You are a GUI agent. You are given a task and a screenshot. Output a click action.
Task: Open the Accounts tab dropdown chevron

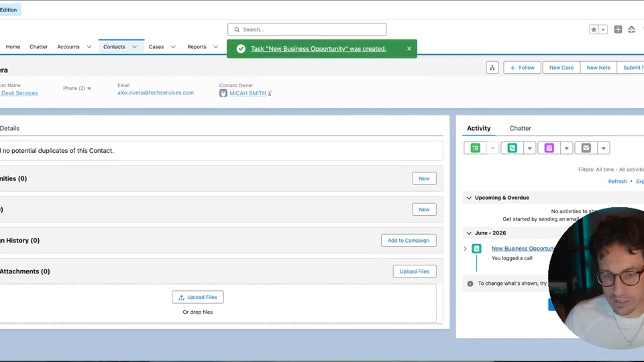(x=89, y=47)
